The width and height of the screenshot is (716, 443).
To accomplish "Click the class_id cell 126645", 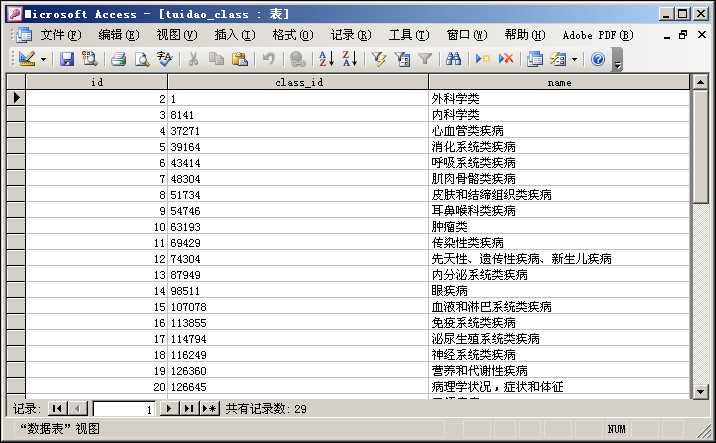I will 298,386.
